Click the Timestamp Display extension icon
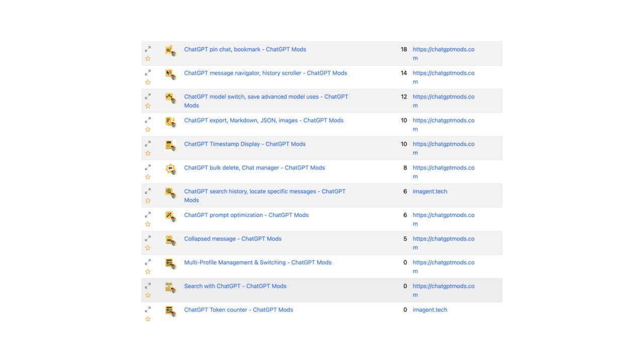Viewport: 644px width, 362px height. 171,145
